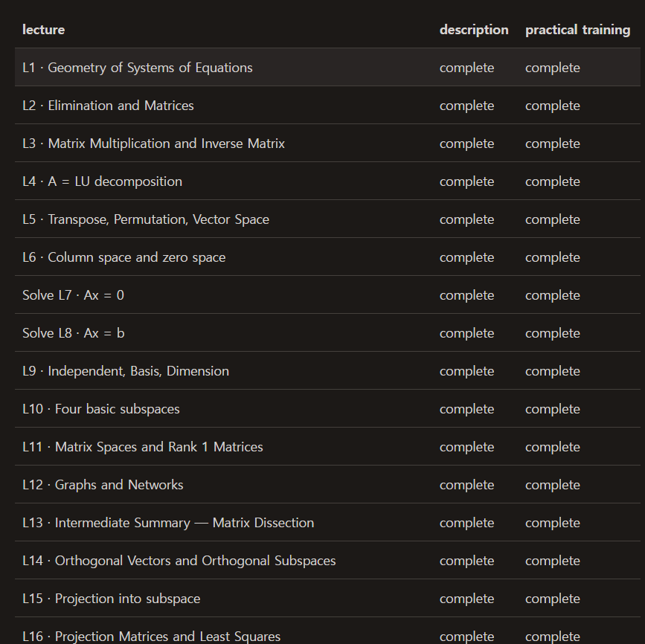Select 'L14 · Orthogonal Vectors and Orthogonal Subspaces'
Viewport: 645px width, 644px height.
[179, 560]
